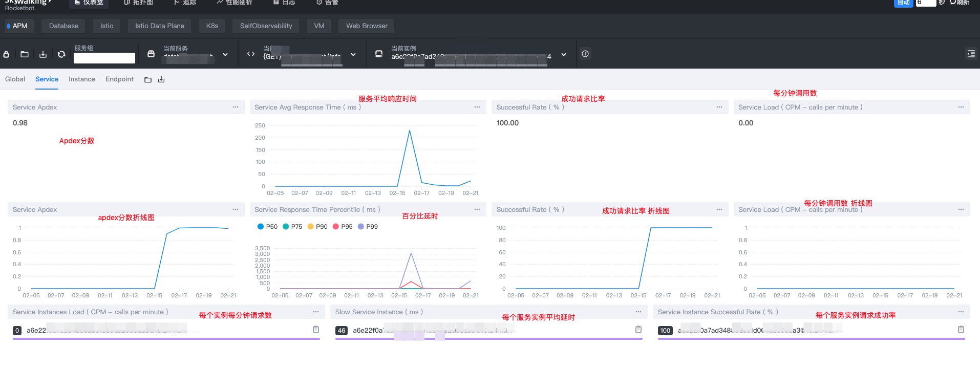
Task: Copy instance name in Instance Successful Rate
Action: pyautogui.click(x=961, y=330)
